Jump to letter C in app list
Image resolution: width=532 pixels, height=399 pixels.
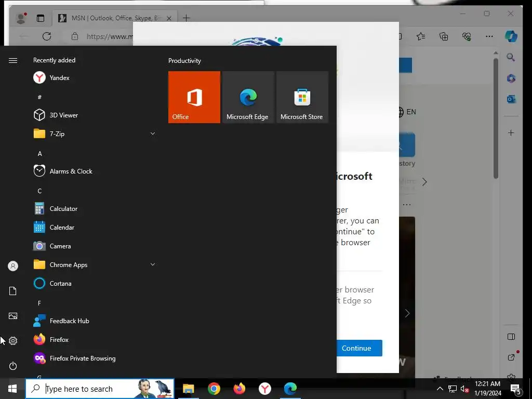click(x=39, y=191)
